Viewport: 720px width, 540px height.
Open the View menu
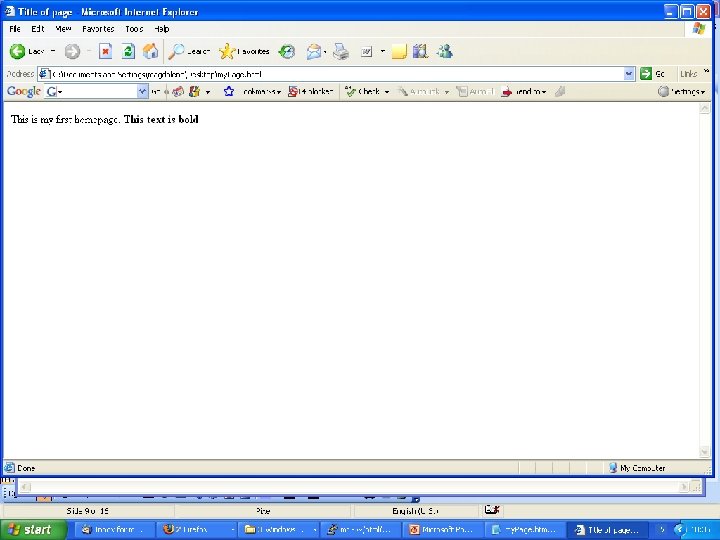tap(63, 29)
